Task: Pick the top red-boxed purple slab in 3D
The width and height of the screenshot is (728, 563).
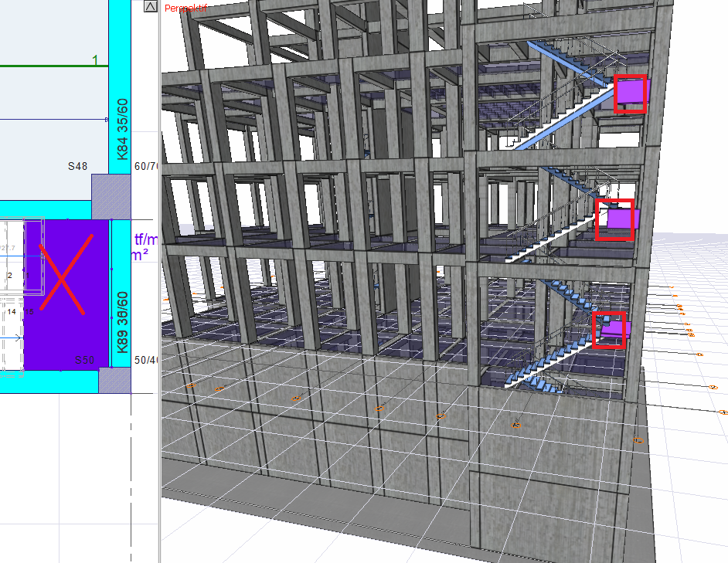Action: tap(630, 94)
